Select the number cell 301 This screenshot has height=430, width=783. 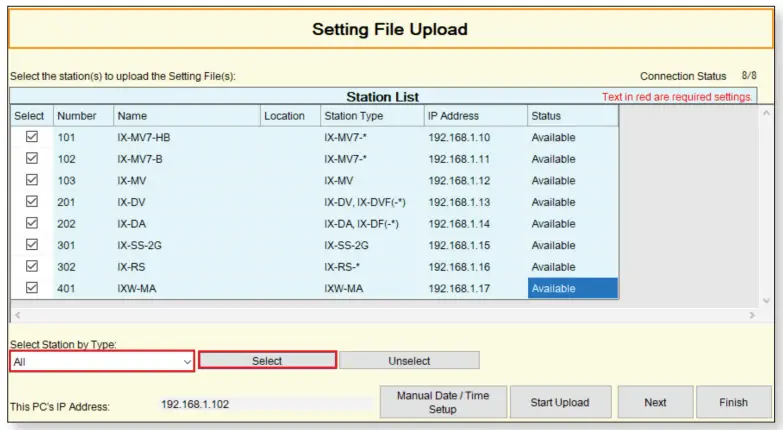click(x=83, y=245)
